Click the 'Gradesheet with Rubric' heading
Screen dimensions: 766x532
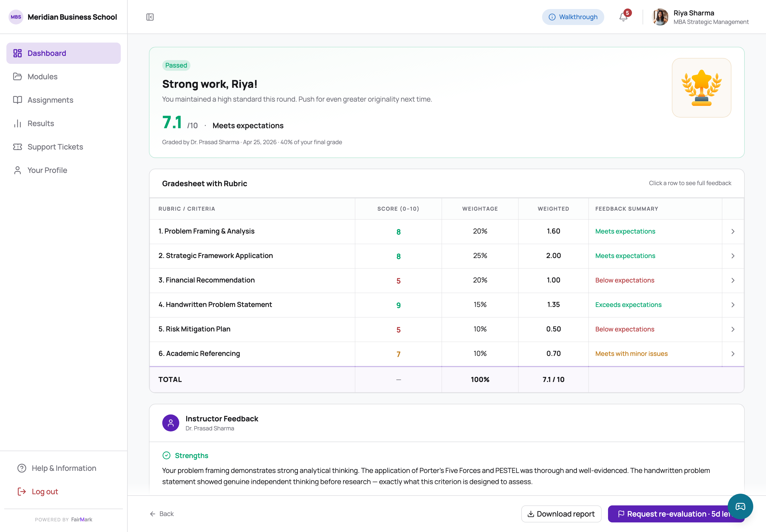205,184
